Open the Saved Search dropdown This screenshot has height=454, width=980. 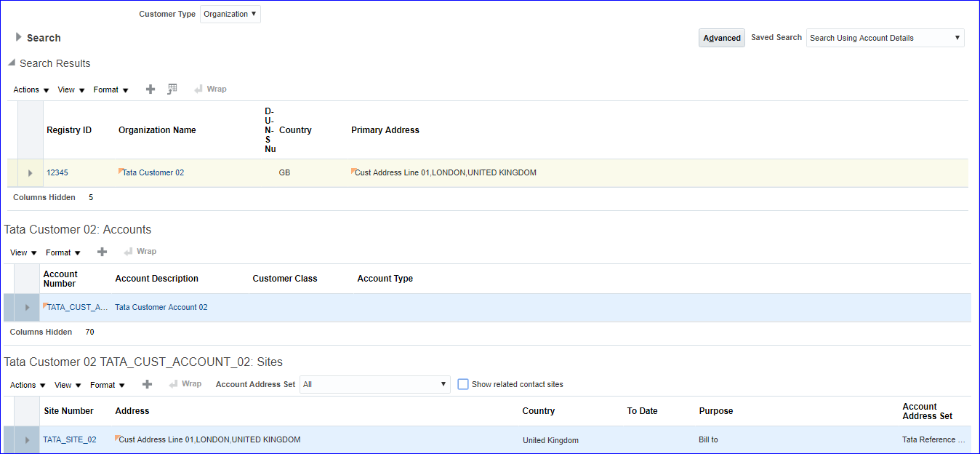885,38
